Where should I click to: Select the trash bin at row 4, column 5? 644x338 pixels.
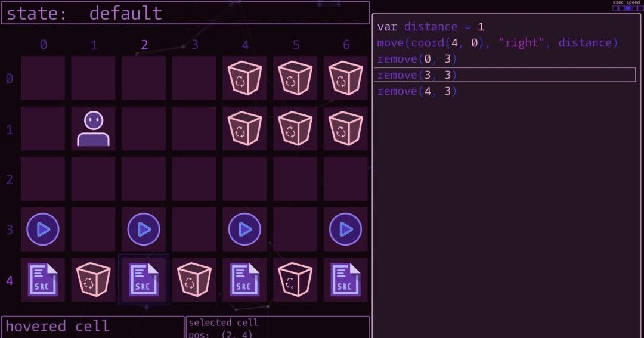[295, 280]
